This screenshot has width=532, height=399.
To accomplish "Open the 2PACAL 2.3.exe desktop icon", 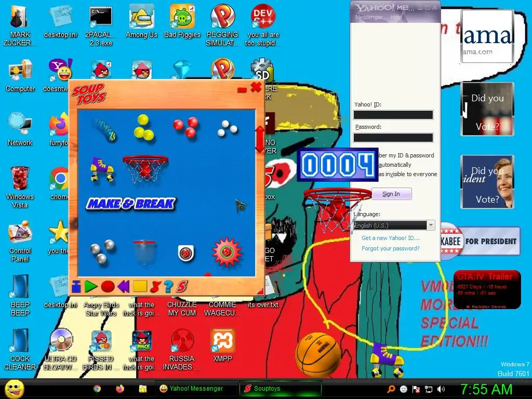I will pos(101,25).
